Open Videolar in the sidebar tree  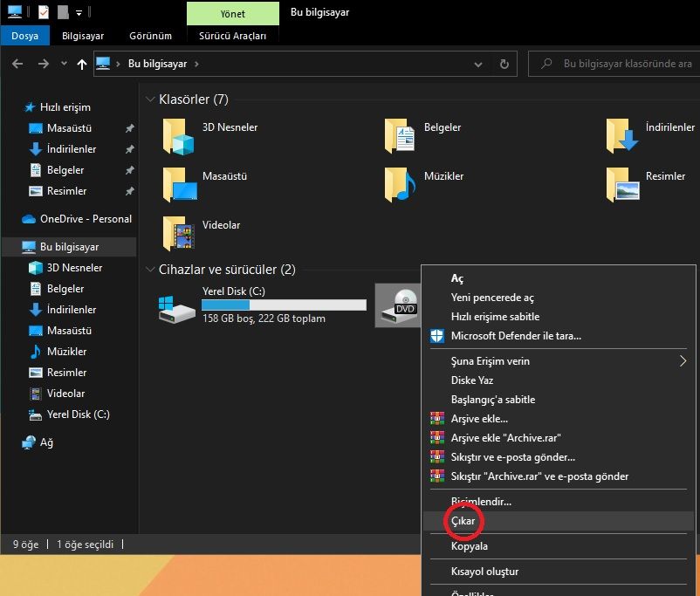[x=65, y=394]
